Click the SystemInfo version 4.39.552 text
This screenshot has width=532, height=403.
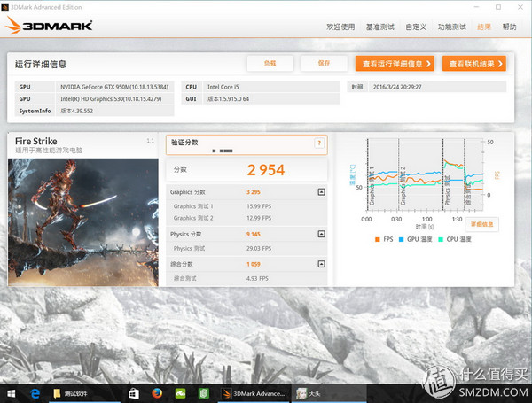[x=76, y=111]
